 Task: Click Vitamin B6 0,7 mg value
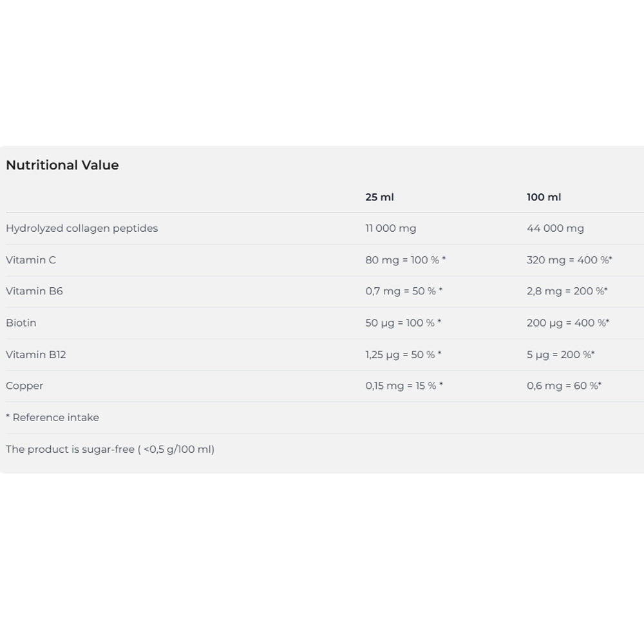(x=403, y=291)
